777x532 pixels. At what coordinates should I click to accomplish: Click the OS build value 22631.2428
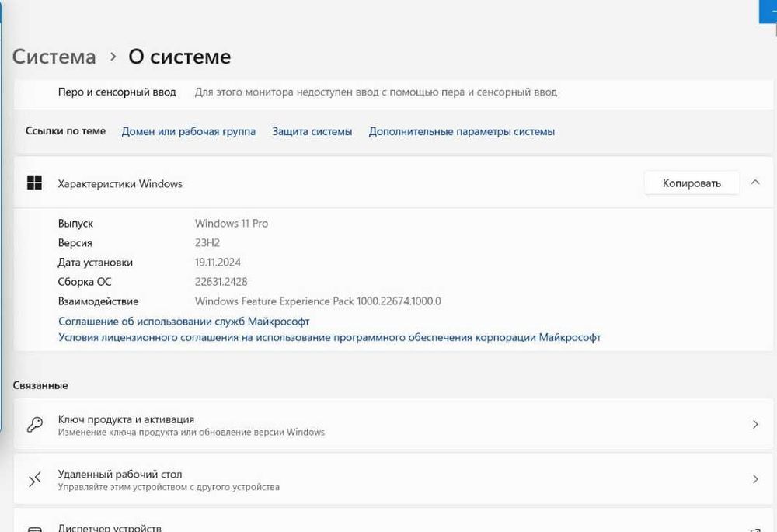pyautogui.click(x=221, y=282)
